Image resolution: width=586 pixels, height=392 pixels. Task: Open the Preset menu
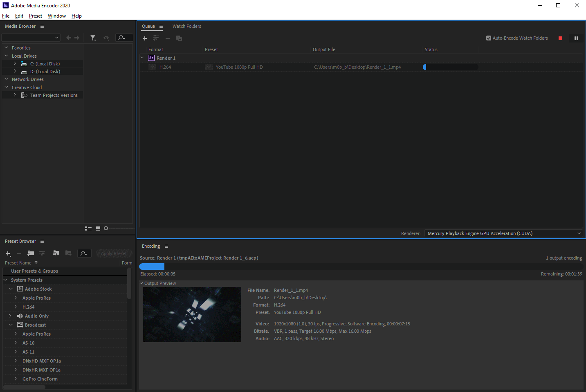pos(36,16)
